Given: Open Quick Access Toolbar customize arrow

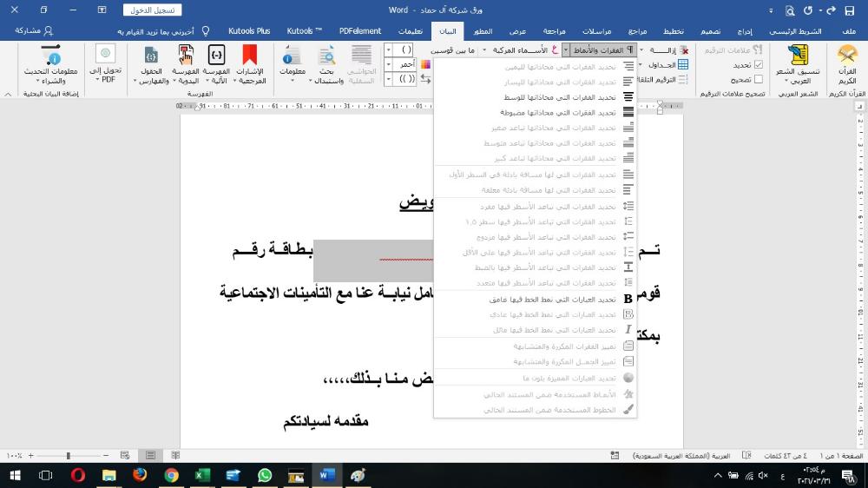Looking at the screenshot, I should coord(771,10).
